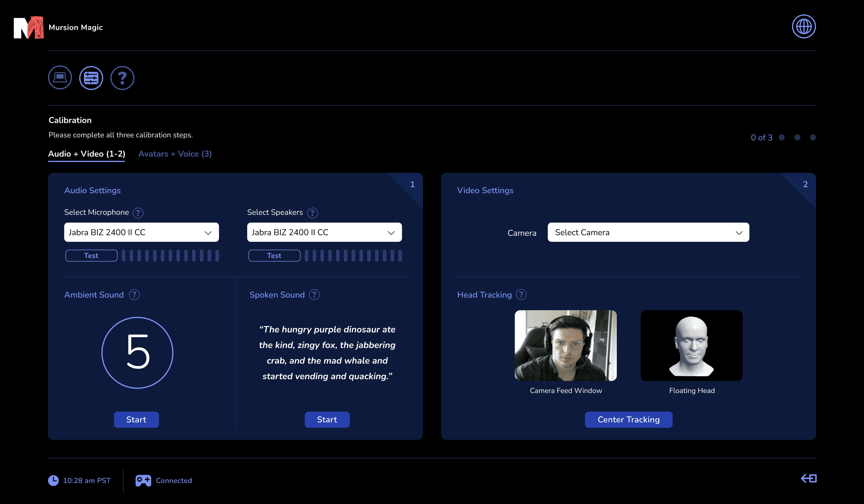Click the Camera Feed Window thumbnail
Screen dimensions: 864x504
click(565, 345)
